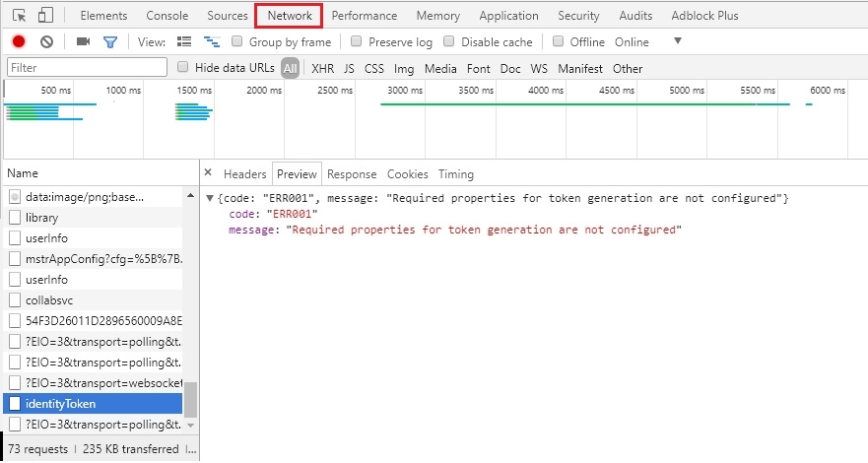The width and height of the screenshot is (868, 463).
Task: Check the Disable cache option
Action: tap(449, 42)
